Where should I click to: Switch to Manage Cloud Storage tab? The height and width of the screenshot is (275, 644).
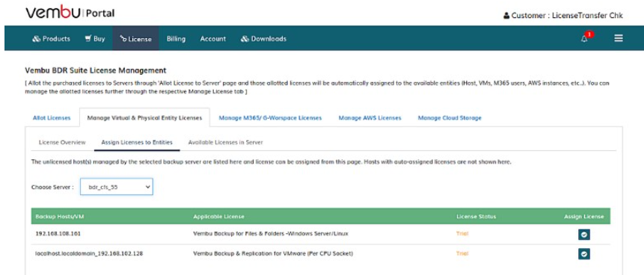[450, 118]
